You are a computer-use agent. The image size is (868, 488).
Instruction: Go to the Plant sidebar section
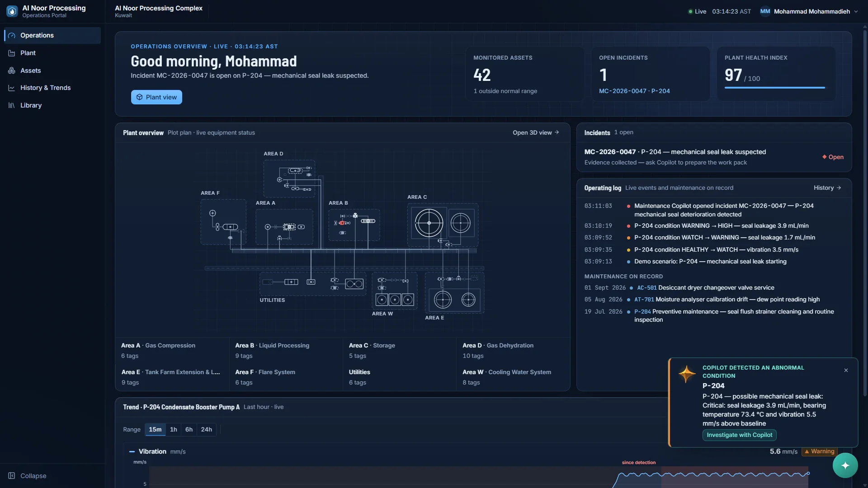coord(52,53)
